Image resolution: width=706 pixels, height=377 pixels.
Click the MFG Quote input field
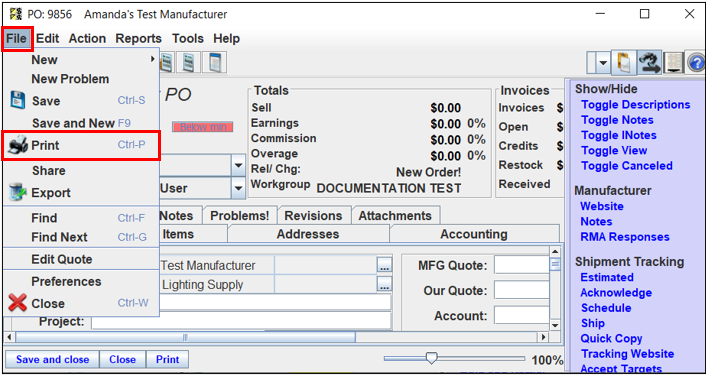(521, 265)
